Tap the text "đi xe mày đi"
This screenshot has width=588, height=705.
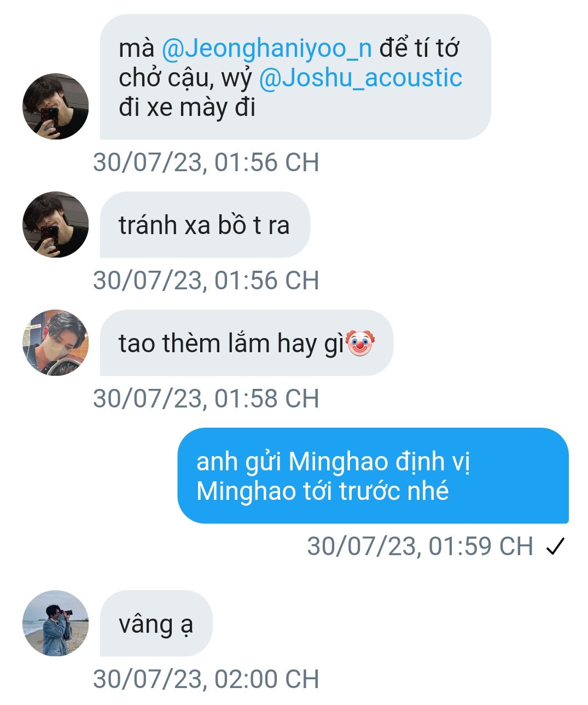pos(187,108)
